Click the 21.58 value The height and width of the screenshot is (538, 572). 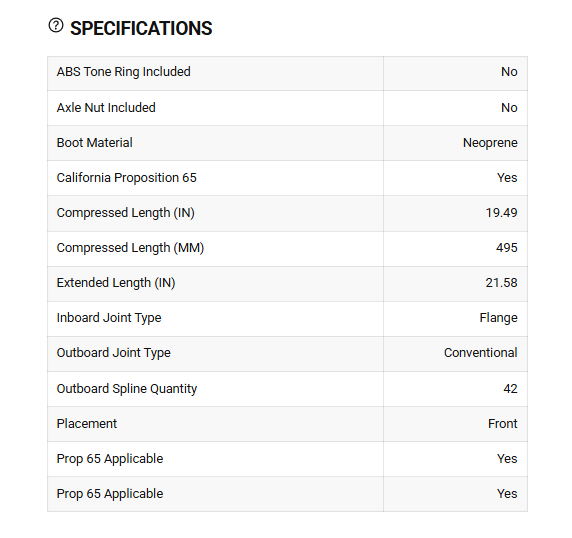501,283
